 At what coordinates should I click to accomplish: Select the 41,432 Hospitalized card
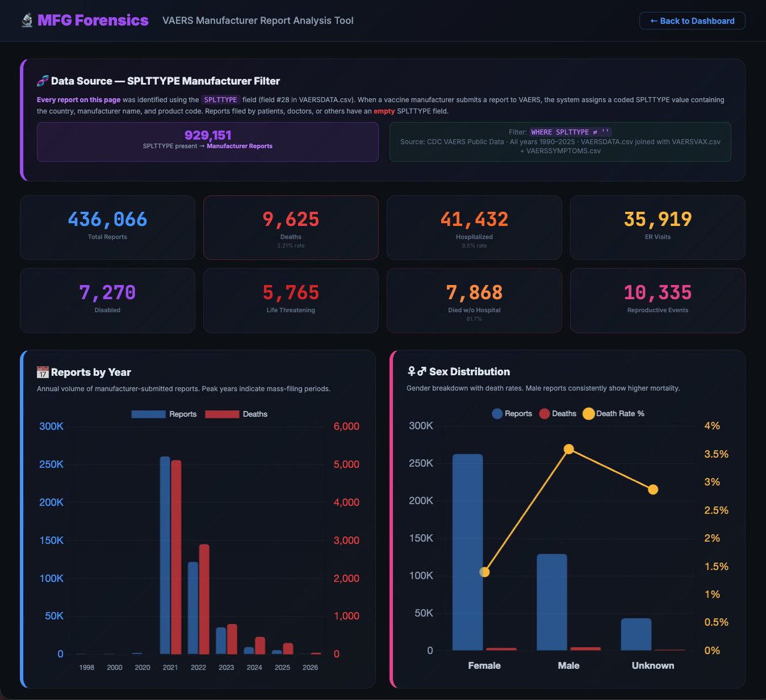(x=474, y=227)
